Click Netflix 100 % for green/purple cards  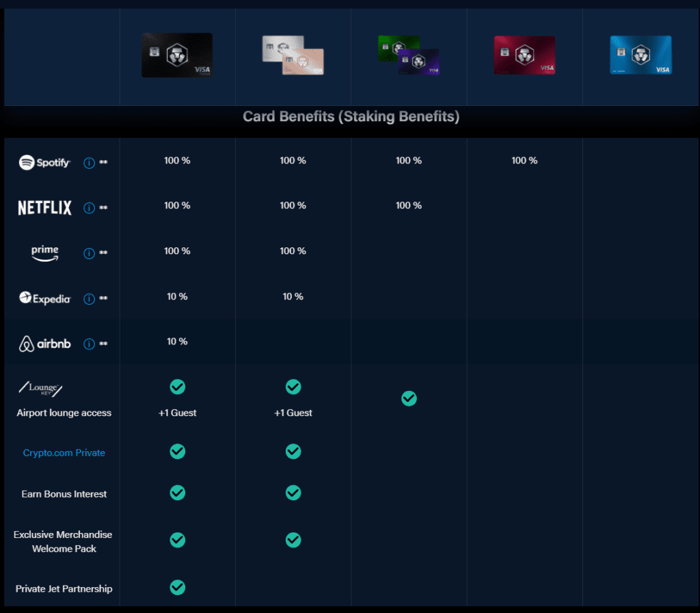(x=409, y=206)
